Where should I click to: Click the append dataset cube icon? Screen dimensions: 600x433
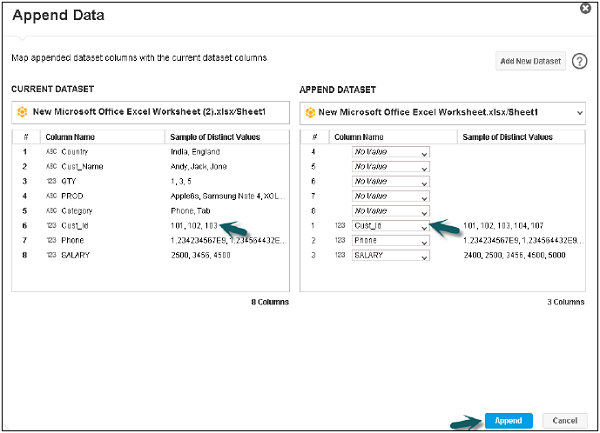coord(310,112)
